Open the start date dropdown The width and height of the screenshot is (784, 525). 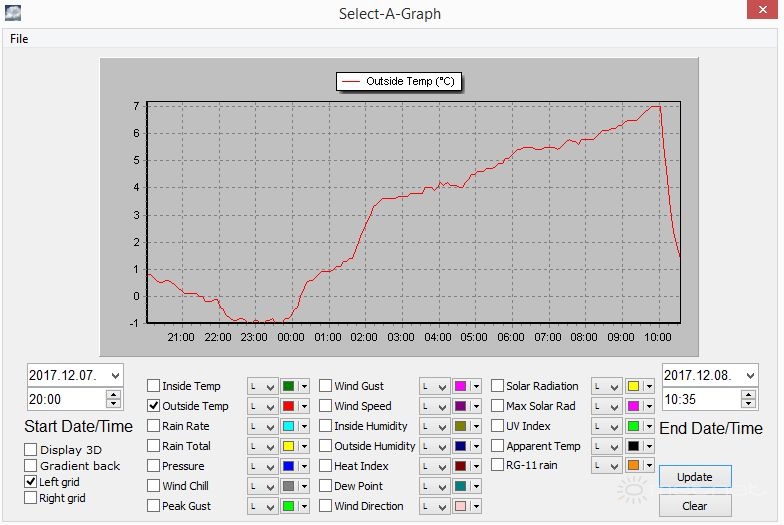pos(114,375)
